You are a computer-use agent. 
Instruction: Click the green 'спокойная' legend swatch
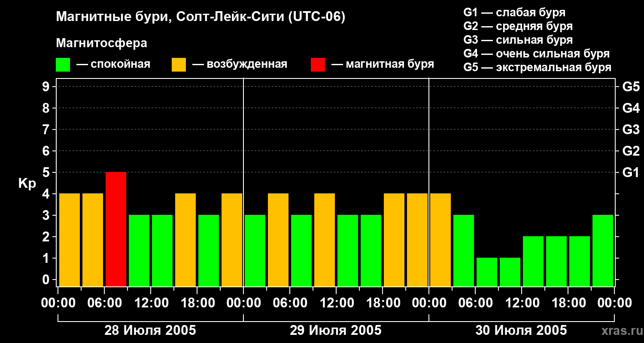63,65
